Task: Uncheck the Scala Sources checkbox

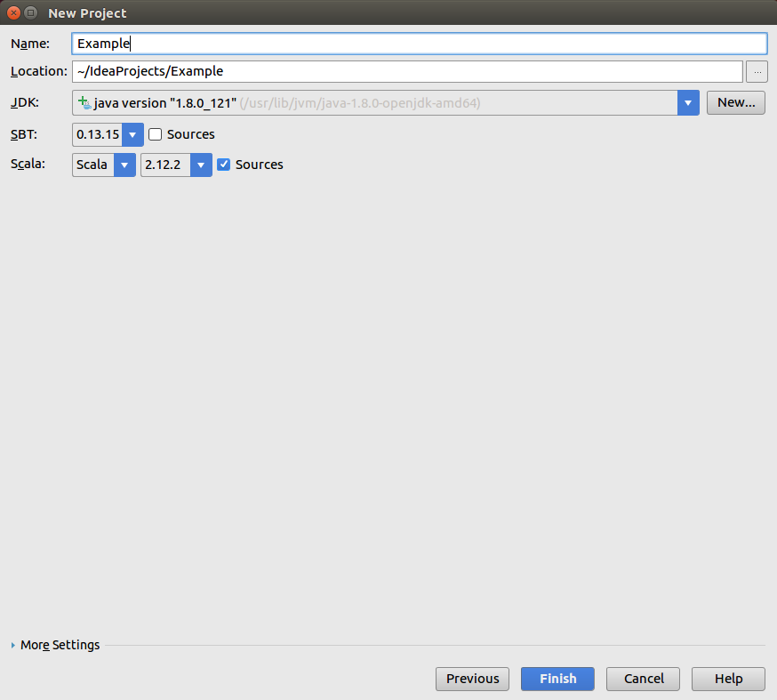Action: click(223, 165)
